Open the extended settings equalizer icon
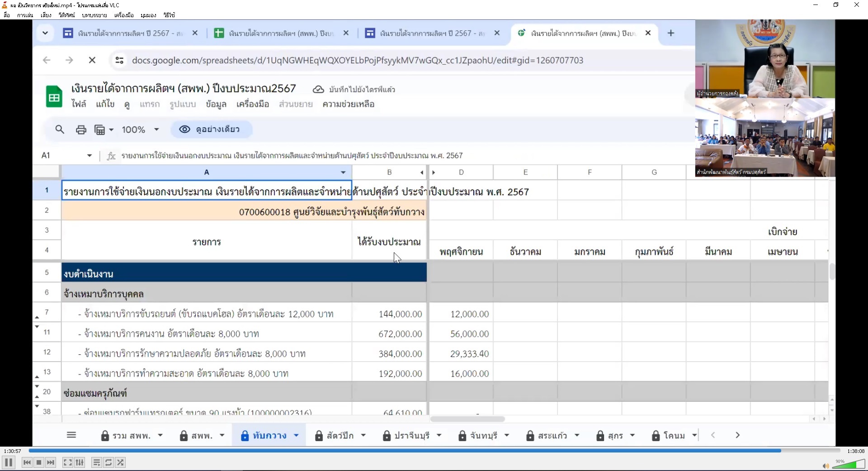The height and width of the screenshot is (471, 868). [80, 462]
